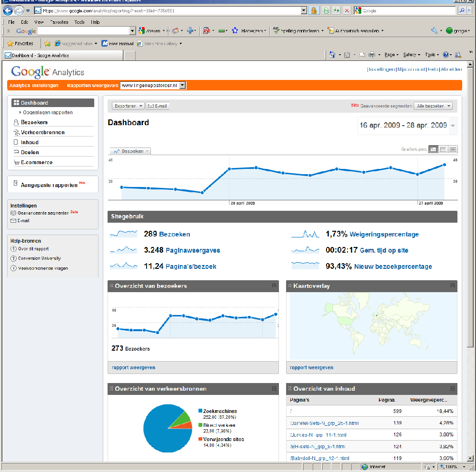Click the browser Back arrow button
This screenshot has width=476, height=472.
[x=8, y=10]
